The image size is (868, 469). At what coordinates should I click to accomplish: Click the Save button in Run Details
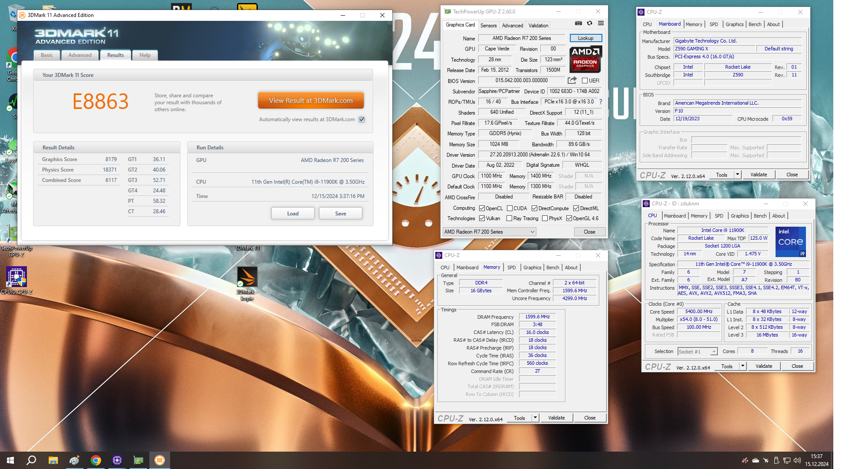[341, 213]
